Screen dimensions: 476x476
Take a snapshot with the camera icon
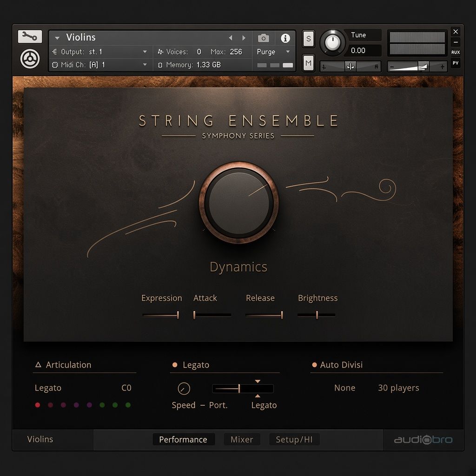263,38
